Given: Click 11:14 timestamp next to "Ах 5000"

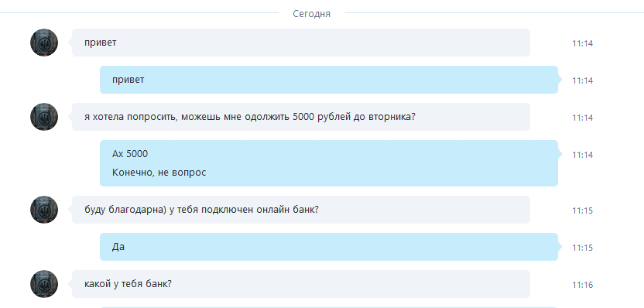Looking at the screenshot, I should [582, 155].
